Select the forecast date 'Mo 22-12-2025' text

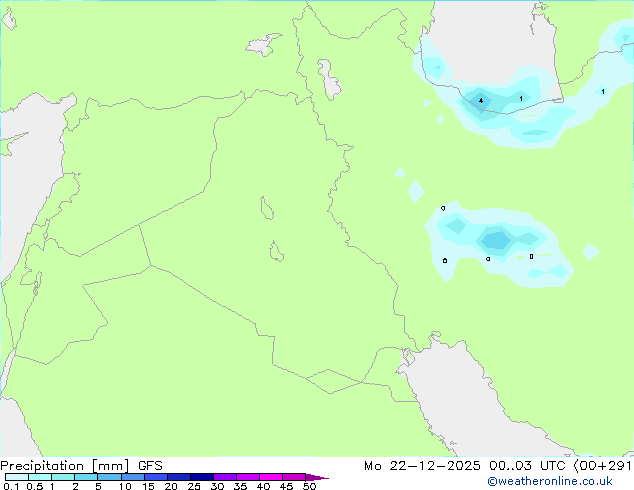point(422,466)
